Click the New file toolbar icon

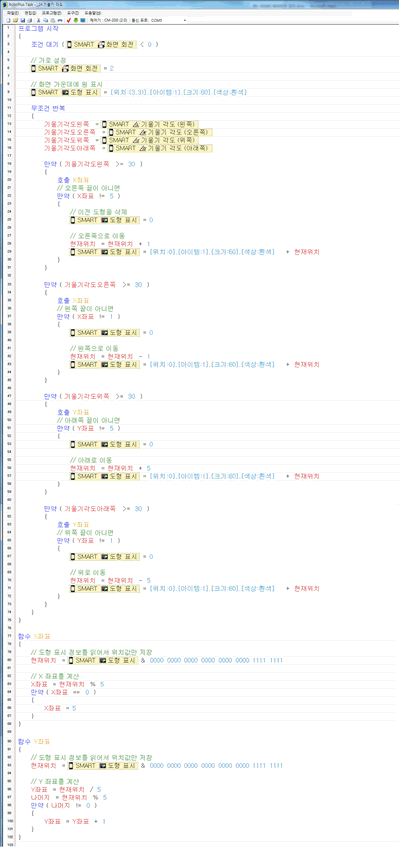pyautogui.click(x=8, y=20)
